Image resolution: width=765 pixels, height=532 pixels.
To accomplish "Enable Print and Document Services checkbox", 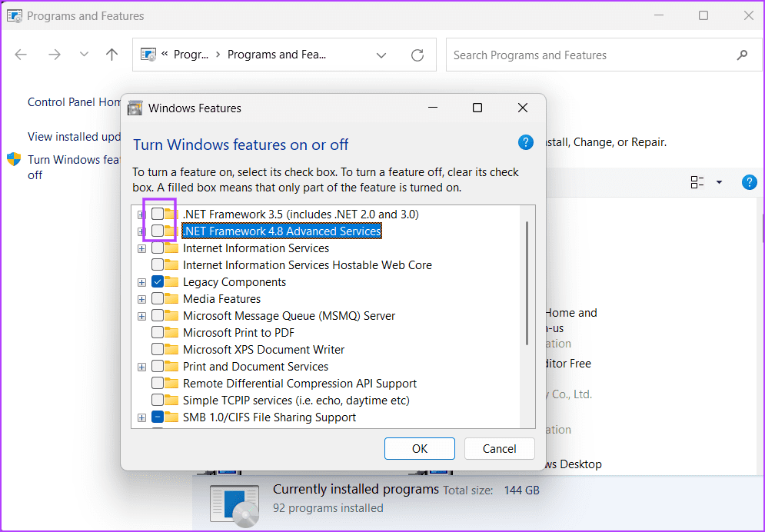I will [157, 366].
